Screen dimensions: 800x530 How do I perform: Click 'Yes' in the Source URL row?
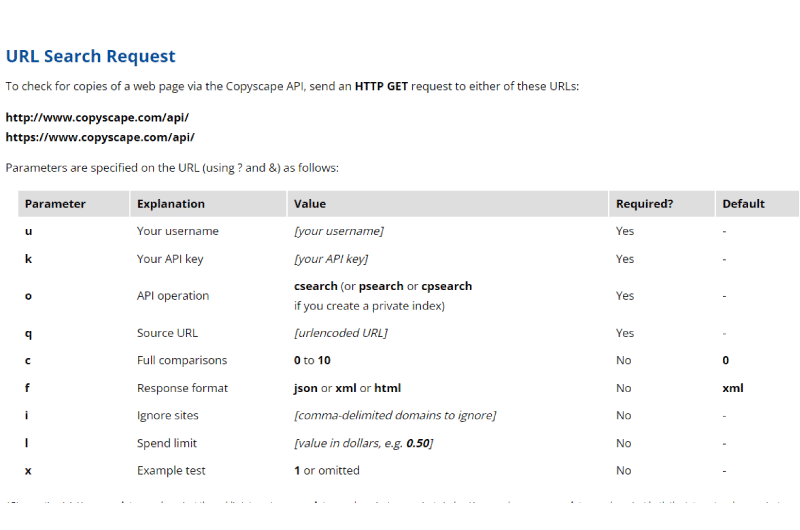pos(625,333)
